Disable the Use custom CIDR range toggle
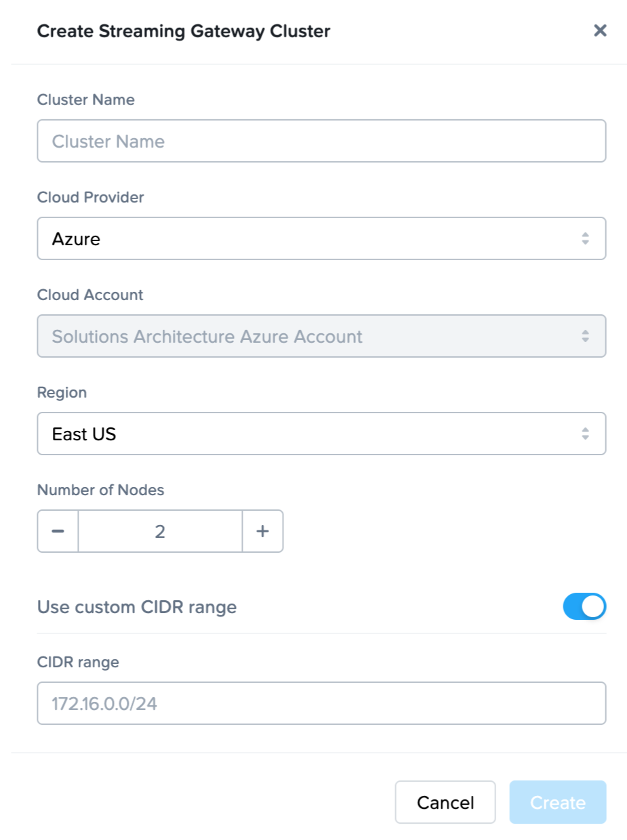 point(584,607)
